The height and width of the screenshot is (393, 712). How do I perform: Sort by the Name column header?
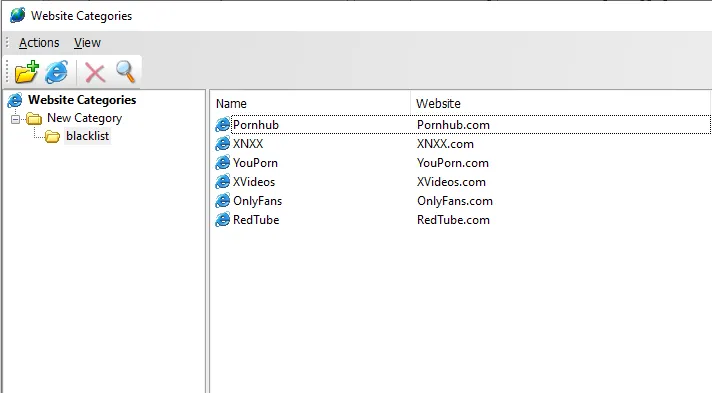231,104
